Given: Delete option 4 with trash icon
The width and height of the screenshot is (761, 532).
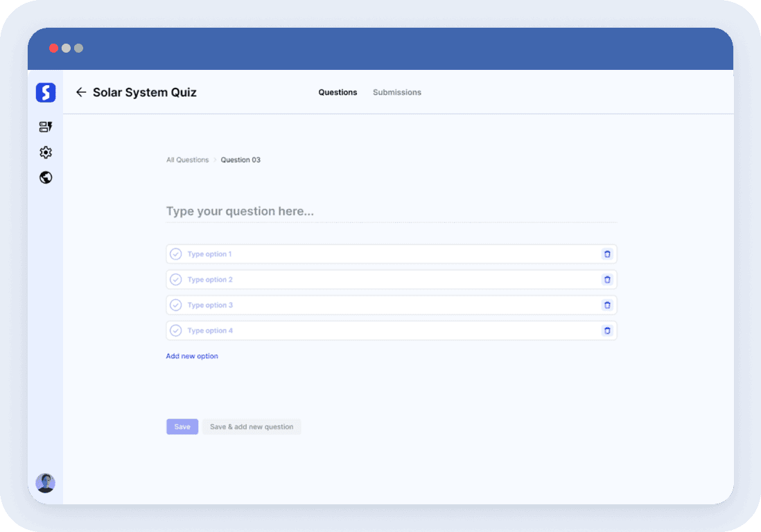Looking at the screenshot, I should (607, 330).
